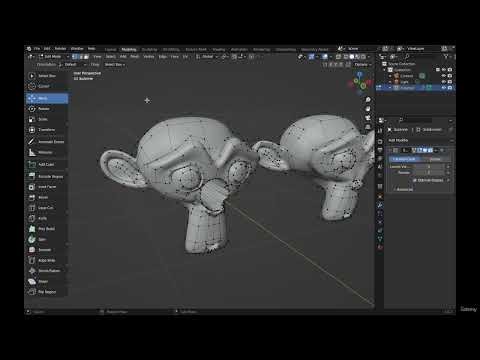
Task: Open Texture properties tab at bottom
Action: click(x=380, y=247)
